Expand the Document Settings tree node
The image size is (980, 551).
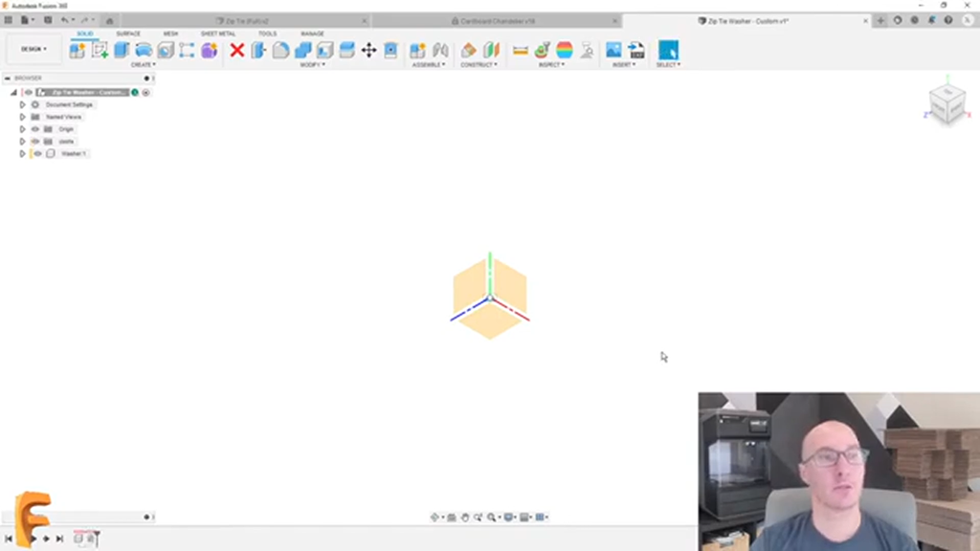(23, 104)
